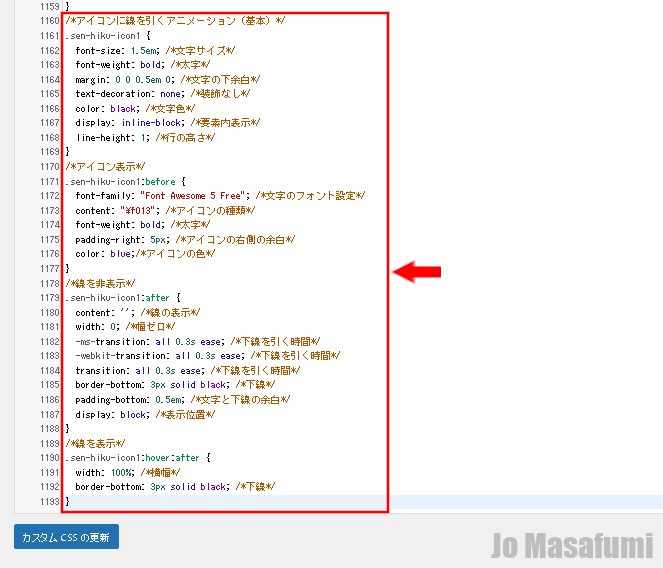Click the width: 100% declaration
Screen dimensions: 663x568
(x=105, y=473)
